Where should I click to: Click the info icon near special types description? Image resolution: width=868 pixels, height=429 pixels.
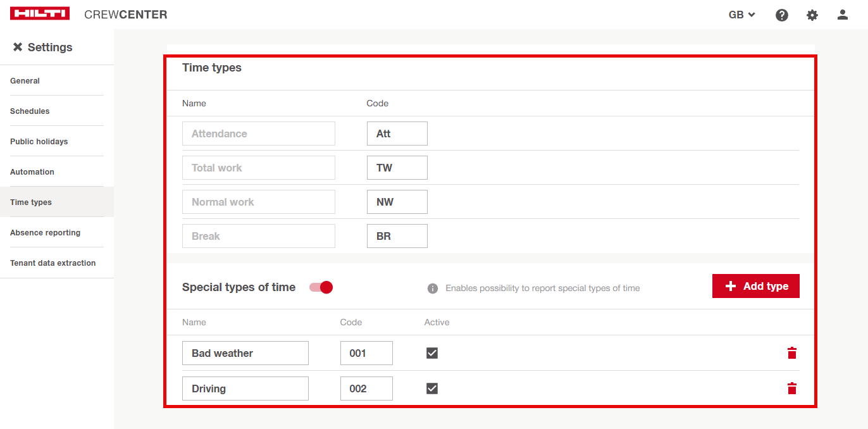[x=433, y=289]
